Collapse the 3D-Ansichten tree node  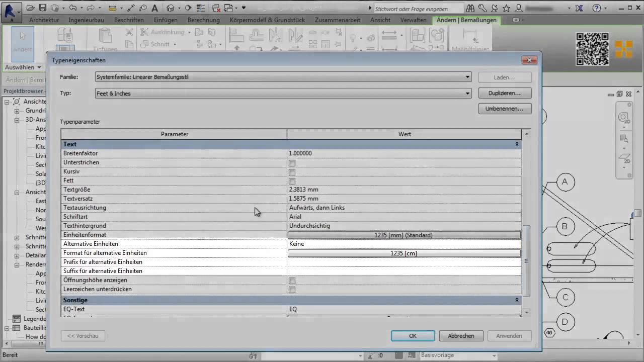pyautogui.click(x=17, y=120)
